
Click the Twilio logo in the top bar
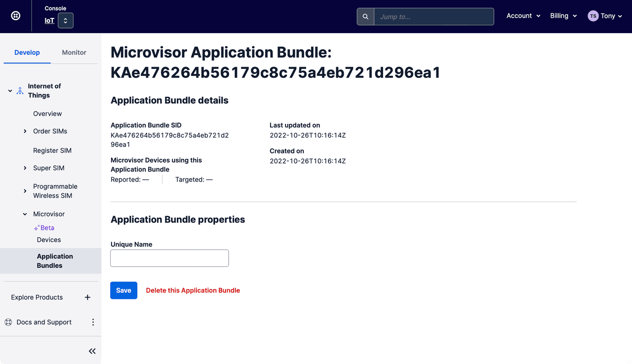point(15,15)
